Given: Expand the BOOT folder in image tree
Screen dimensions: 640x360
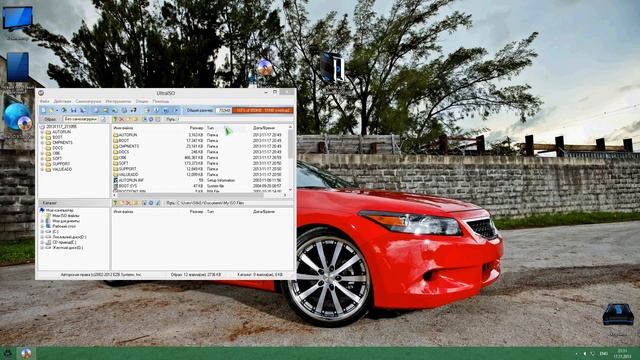Looking at the screenshot, I should coord(42,138).
